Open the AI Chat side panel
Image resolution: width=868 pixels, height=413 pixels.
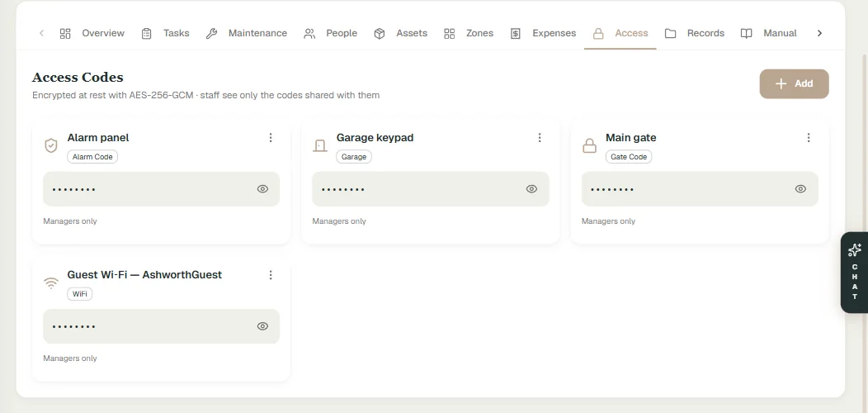click(854, 273)
